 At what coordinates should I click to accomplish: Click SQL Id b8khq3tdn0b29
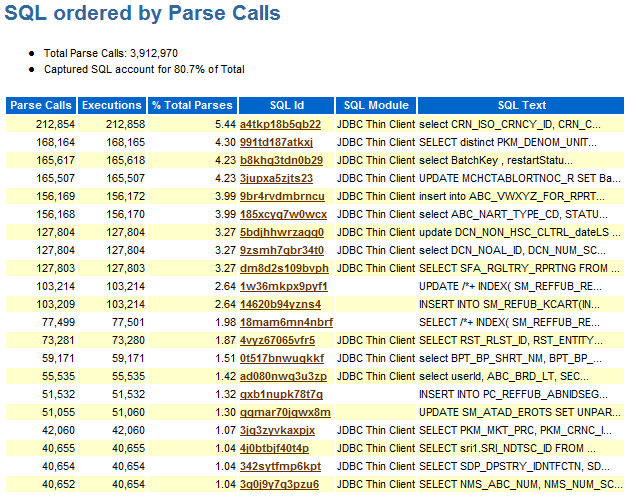(281, 160)
